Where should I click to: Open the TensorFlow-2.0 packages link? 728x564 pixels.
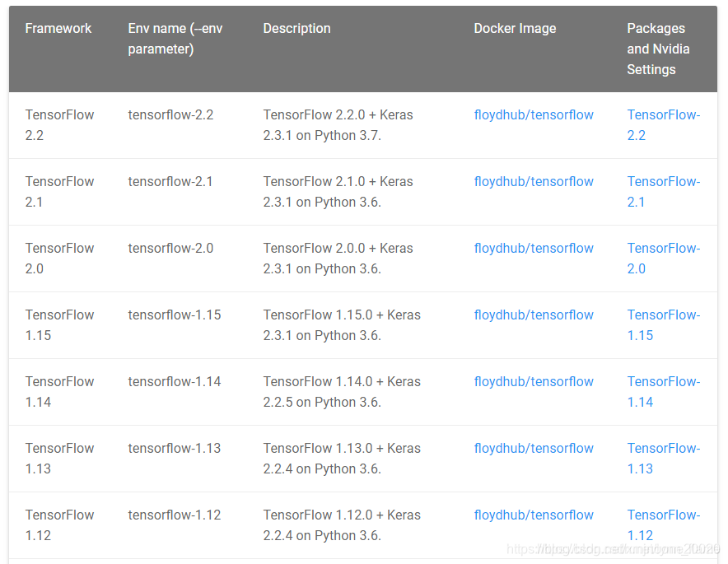tap(664, 259)
